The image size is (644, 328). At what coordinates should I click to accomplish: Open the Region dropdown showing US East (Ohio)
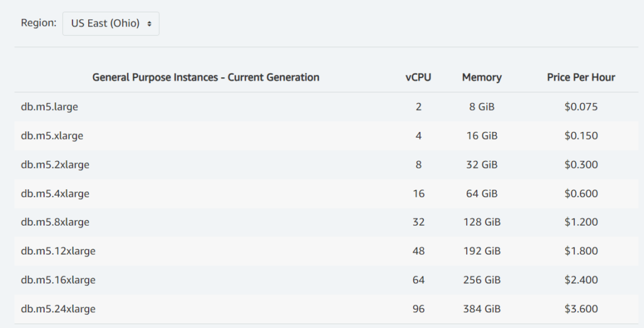pyautogui.click(x=111, y=23)
